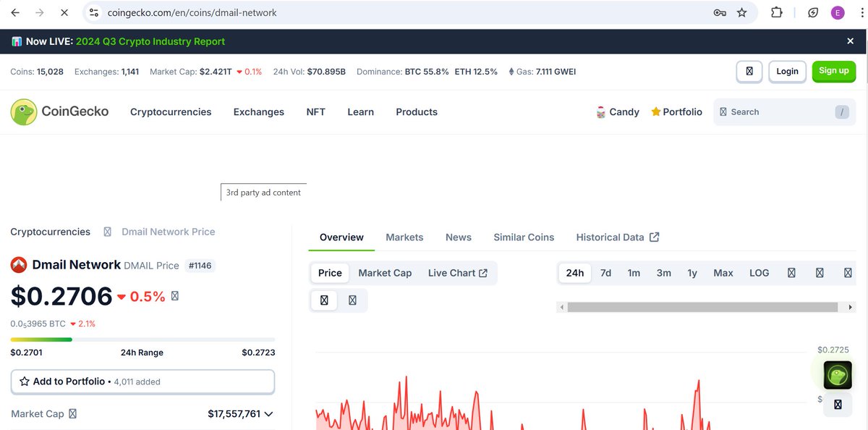
Task: Select the Max chart range
Action: [x=723, y=273]
